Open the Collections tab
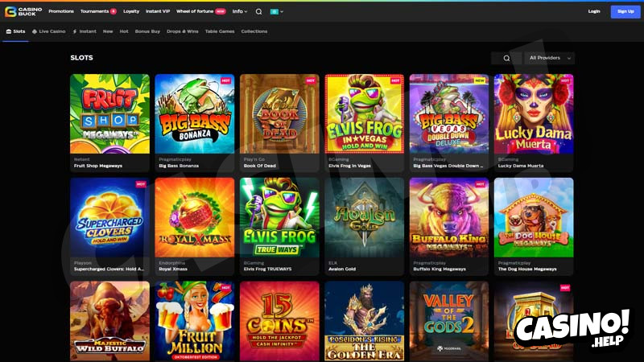 tap(254, 31)
